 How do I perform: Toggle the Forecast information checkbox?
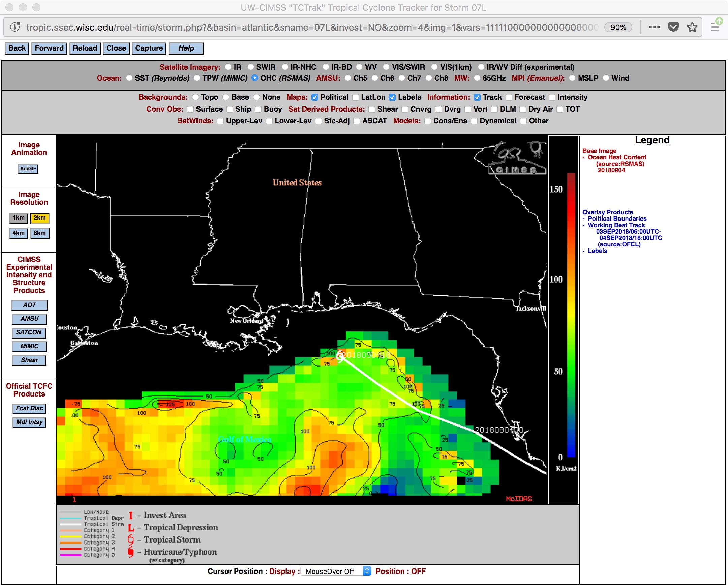[509, 97]
